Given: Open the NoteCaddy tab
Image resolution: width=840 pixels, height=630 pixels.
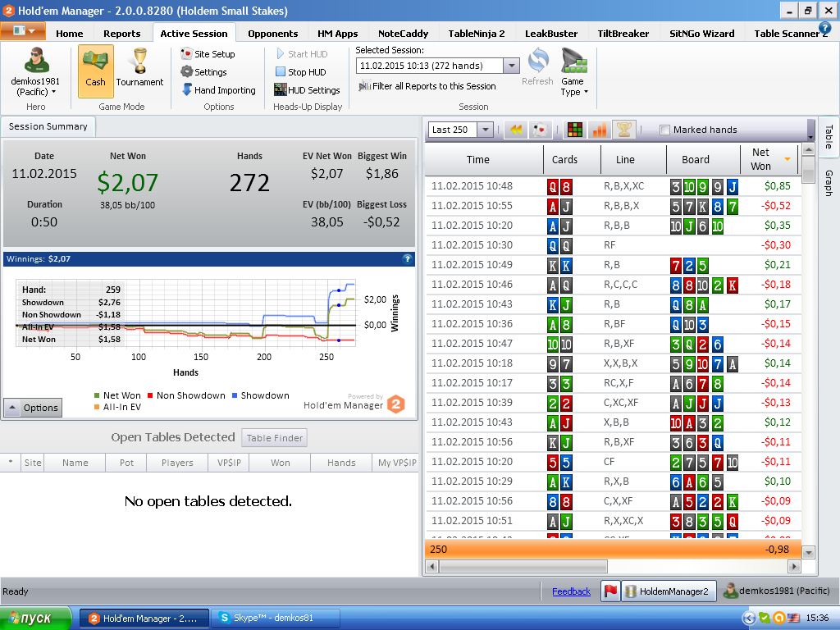Looking at the screenshot, I should click(403, 33).
